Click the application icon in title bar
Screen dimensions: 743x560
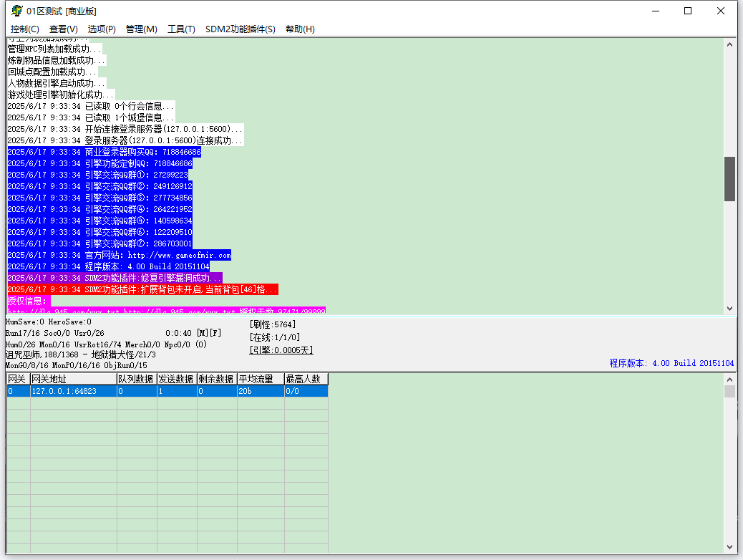pyautogui.click(x=17, y=11)
